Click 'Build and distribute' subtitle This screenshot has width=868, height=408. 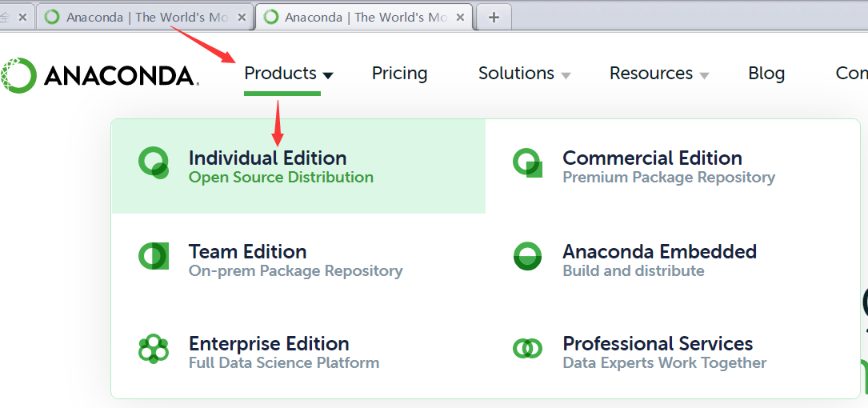pos(634,271)
